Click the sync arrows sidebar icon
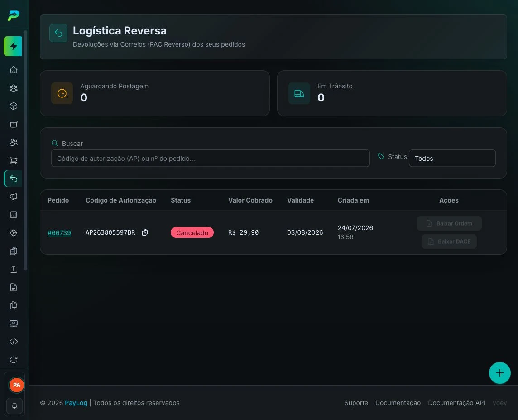The width and height of the screenshot is (518, 420). tap(14, 360)
